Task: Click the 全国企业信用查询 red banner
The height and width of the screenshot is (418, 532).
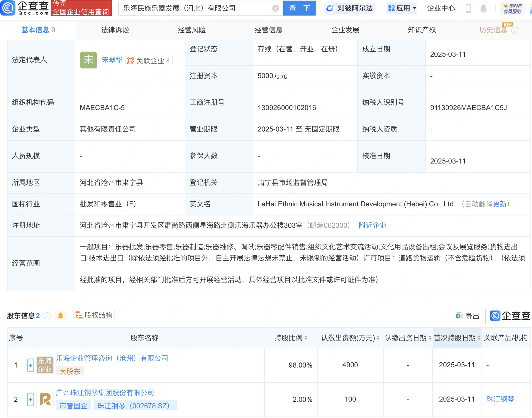Action: click(81, 8)
